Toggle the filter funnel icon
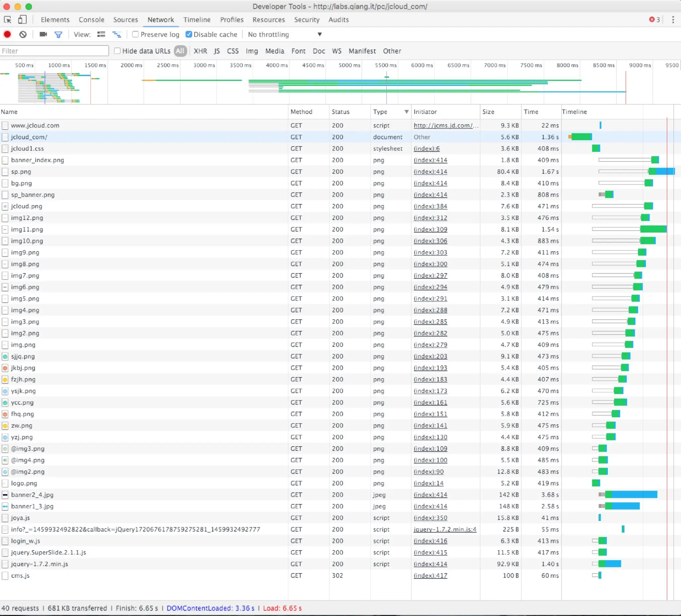This screenshot has width=681, height=616. coord(58,35)
